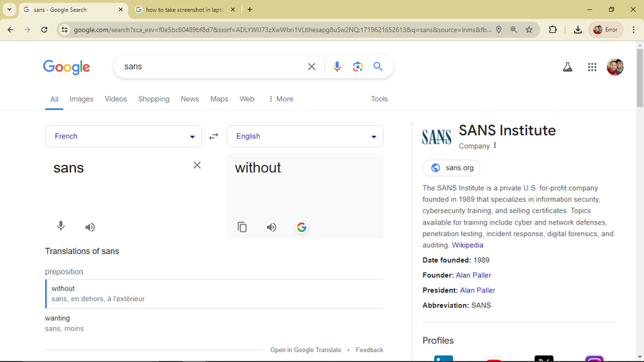Open the Chrome three-dot menu
The width and height of the screenshot is (644, 362).
click(634, 29)
